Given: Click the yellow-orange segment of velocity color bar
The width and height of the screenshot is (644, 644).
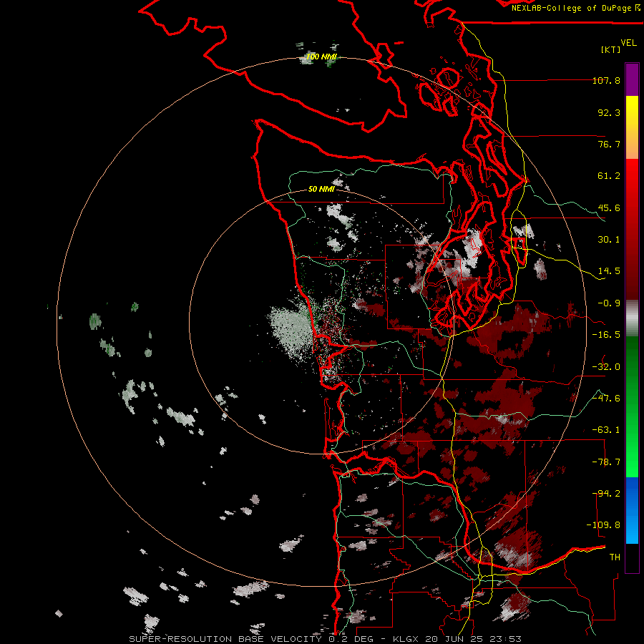Looking at the screenshot, I should coord(632,127).
